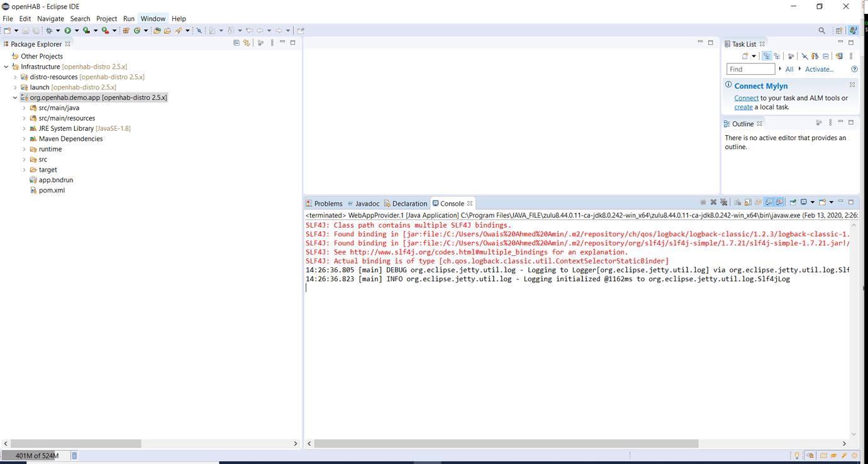
Task: Click the External Tools run icon
Action: 105,30
